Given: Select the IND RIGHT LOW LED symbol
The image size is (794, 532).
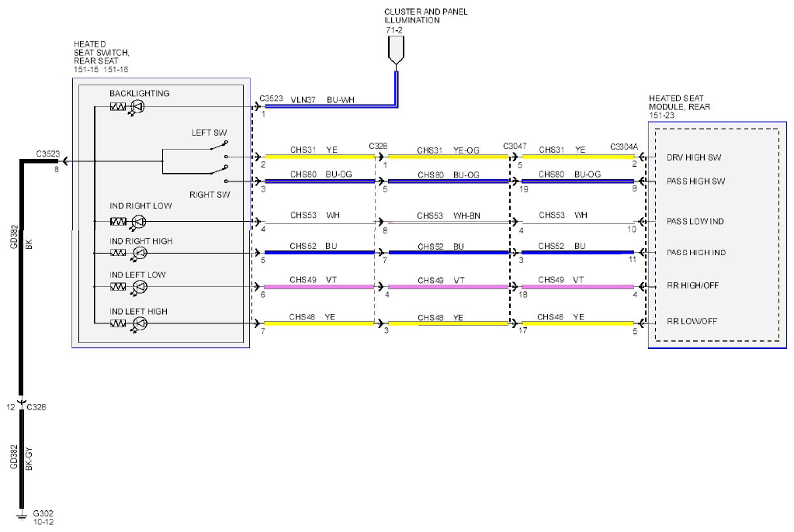Looking at the screenshot, I should [x=139, y=222].
